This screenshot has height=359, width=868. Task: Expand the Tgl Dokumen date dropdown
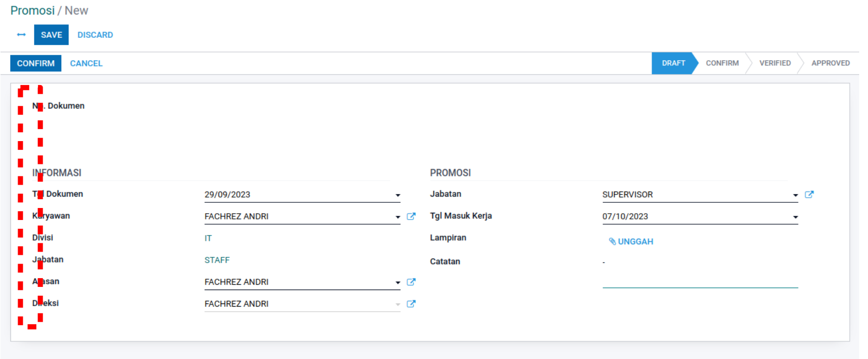coord(398,195)
